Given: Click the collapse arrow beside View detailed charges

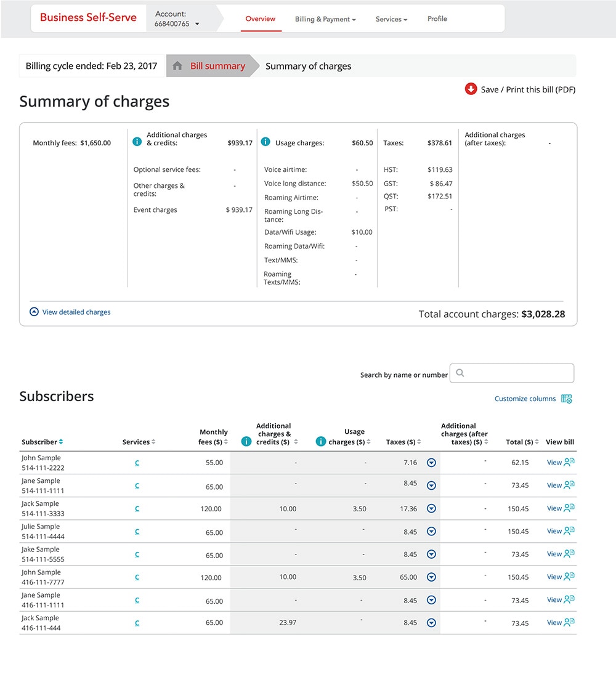Looking at the screenshot, I should 34,312.
